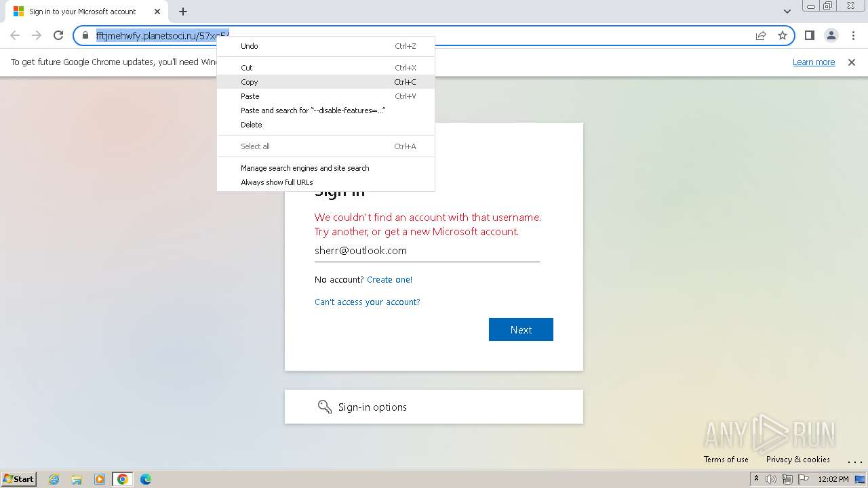Click the 12:02 PM clock

click(x=833, y=479)
